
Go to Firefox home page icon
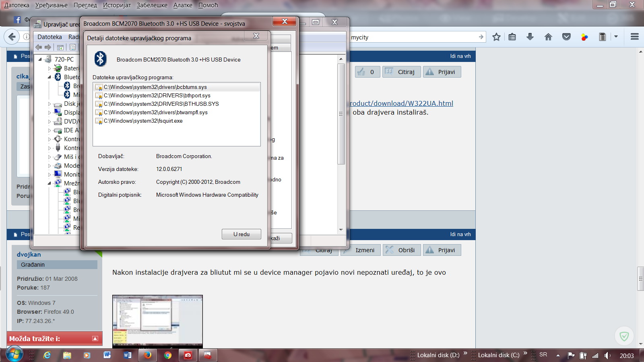pyautogui.click(x=548, y=37)
